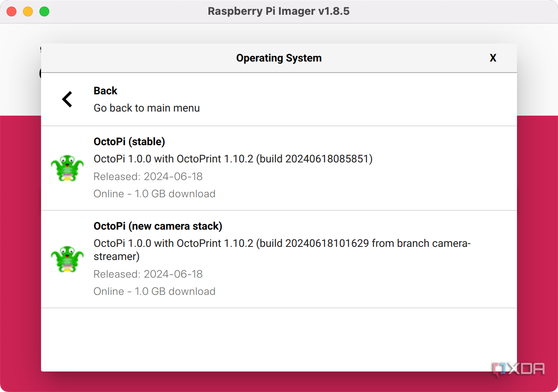The width and height of the screenshot is (558, 392).
Task: Click the yellow minimize traffic light
Action: [x=27, y=11]
